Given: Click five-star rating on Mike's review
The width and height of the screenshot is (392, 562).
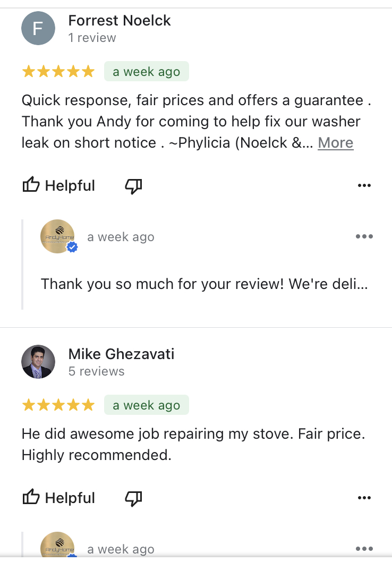Looking at the screenshot, I should click(58, 405).
